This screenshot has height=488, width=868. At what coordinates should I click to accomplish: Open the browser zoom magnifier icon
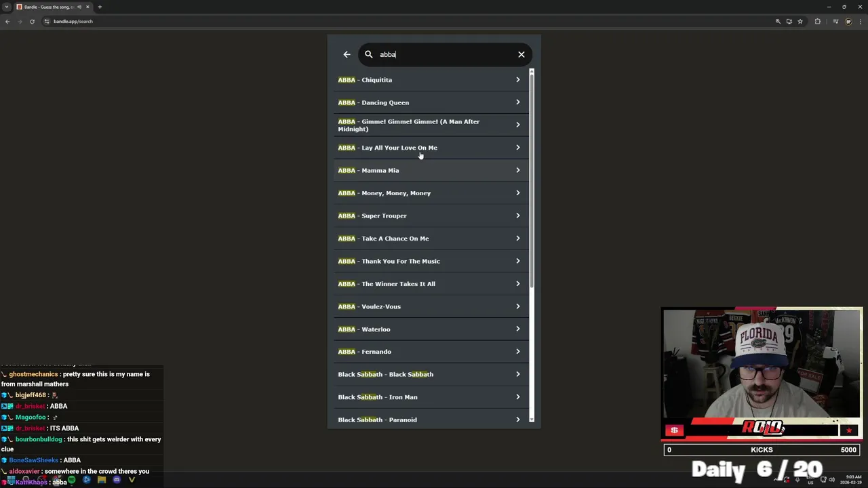(778, 22)
